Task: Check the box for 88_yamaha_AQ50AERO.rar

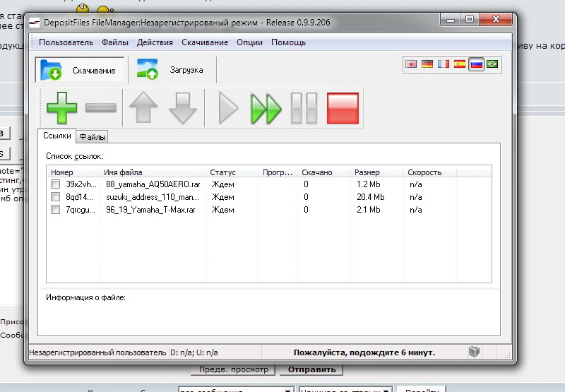Action: click(56, 184)
